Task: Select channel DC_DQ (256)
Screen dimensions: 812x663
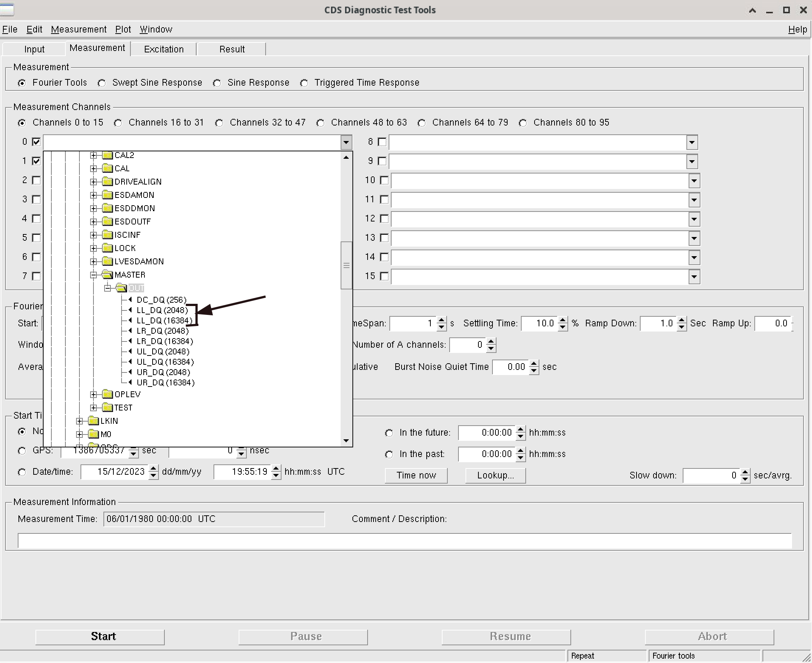Action: tap(161, 300)
